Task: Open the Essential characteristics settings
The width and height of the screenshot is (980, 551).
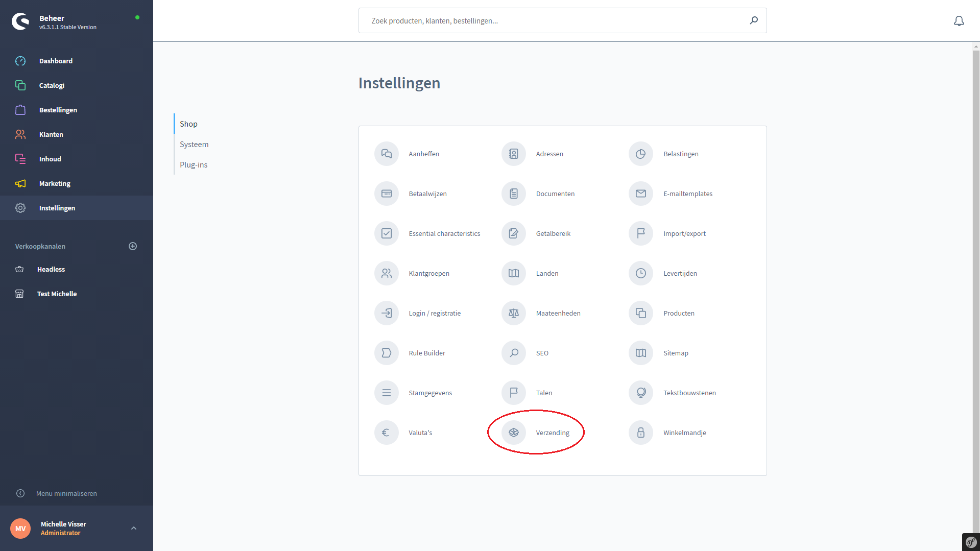Action: pyautogui.click(x=444, y=233)
